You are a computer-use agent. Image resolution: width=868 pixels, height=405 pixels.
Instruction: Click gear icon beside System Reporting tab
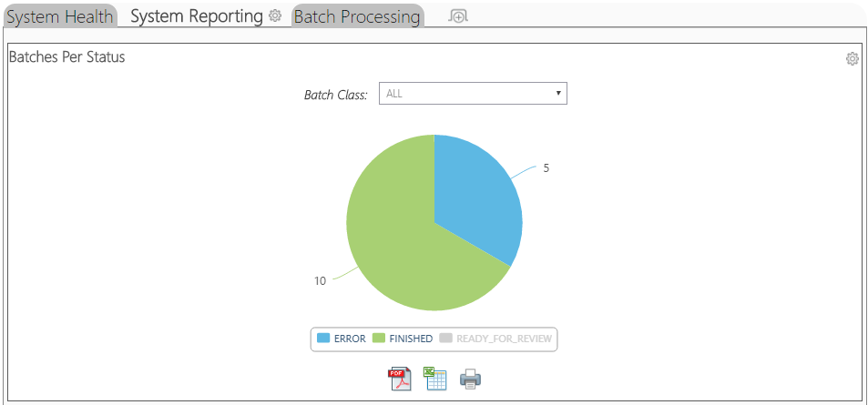[x=275, y=16]
